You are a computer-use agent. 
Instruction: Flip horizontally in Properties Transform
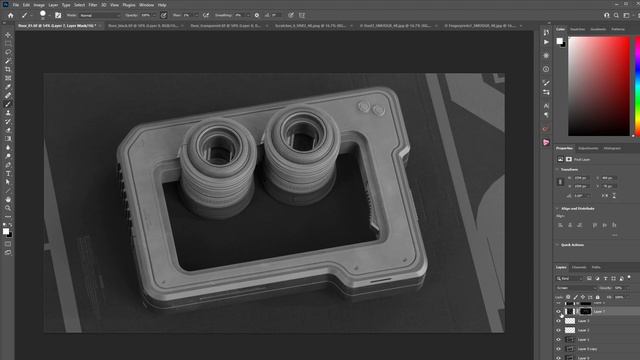605,196
